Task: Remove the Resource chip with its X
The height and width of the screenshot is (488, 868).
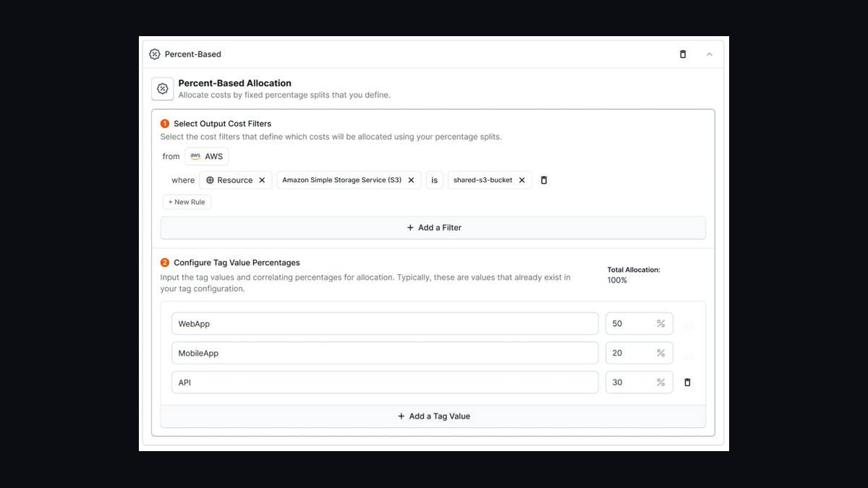Action: 262,180
